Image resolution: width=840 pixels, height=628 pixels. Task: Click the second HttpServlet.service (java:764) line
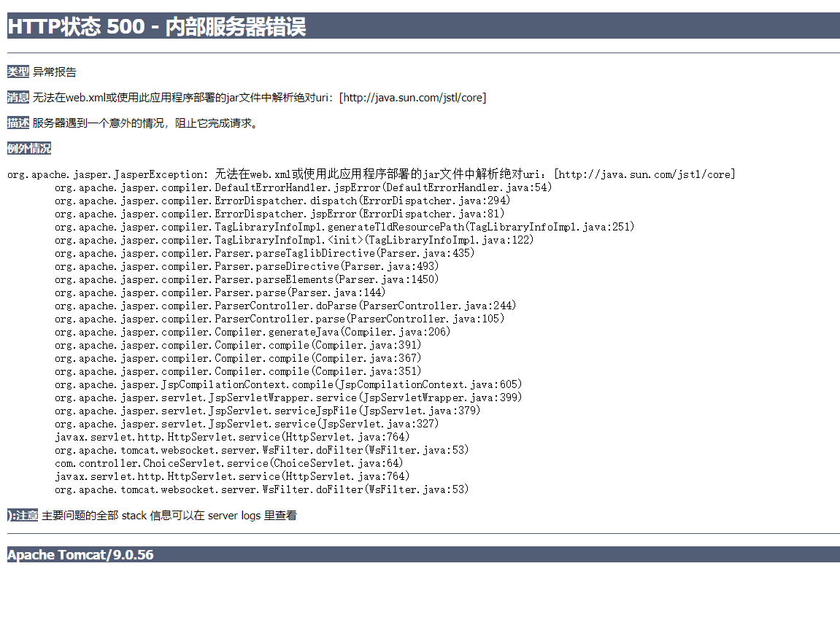(232, 476)
